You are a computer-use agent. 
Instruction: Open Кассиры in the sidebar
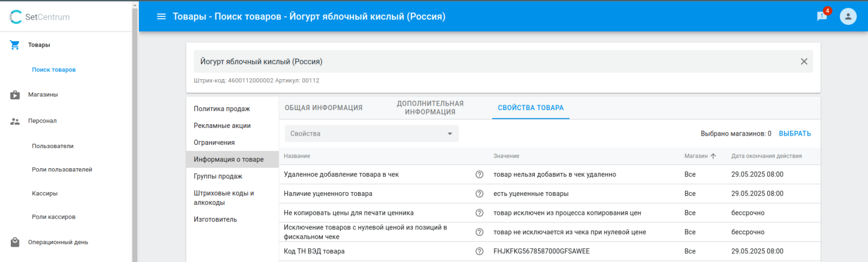click(44, 193)
